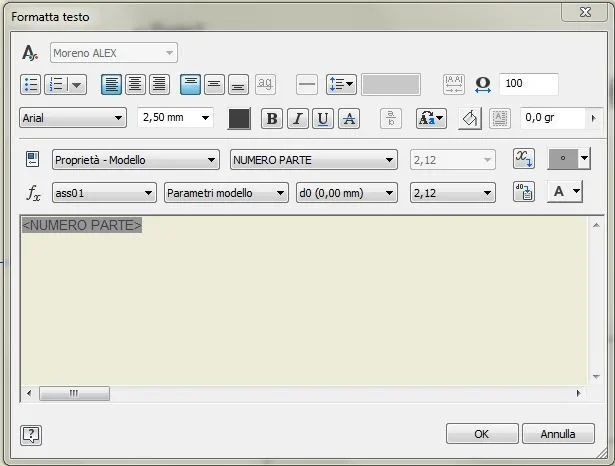
Task: Click the single line spacing icon
Action: (307, 84)
